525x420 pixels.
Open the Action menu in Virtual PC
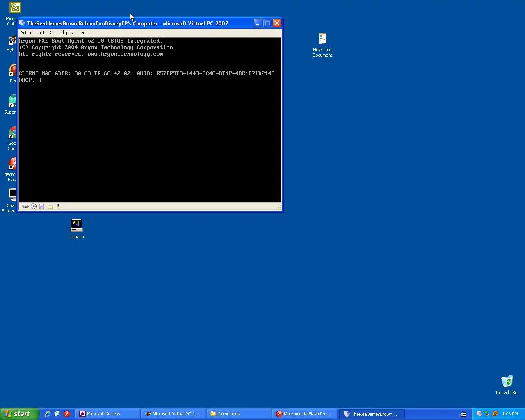[26, 32]
